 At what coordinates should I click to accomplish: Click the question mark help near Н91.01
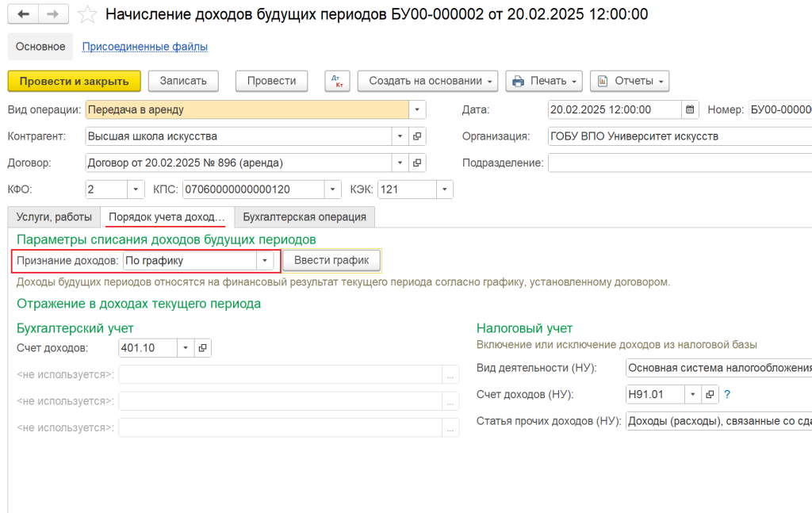(x=727, y=394)
